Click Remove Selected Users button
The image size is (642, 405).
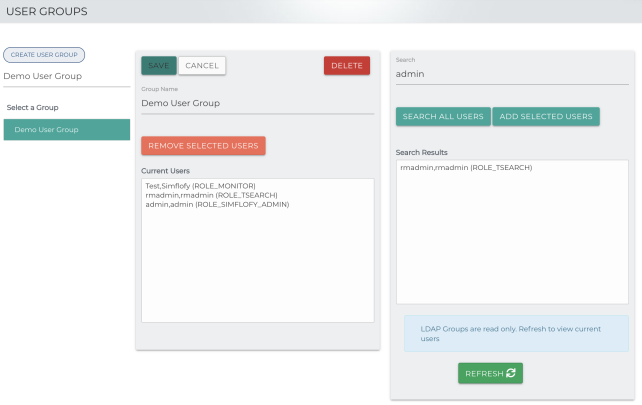(x=203, y=146)
